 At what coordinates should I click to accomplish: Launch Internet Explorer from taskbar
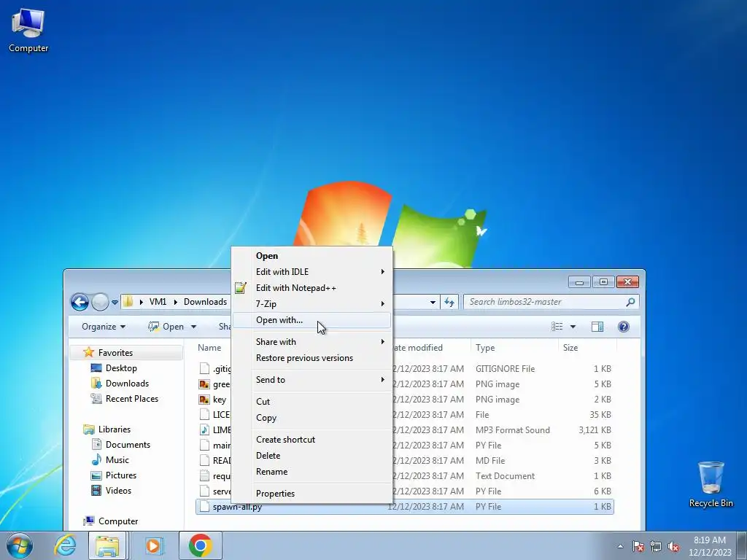(65, 545)
